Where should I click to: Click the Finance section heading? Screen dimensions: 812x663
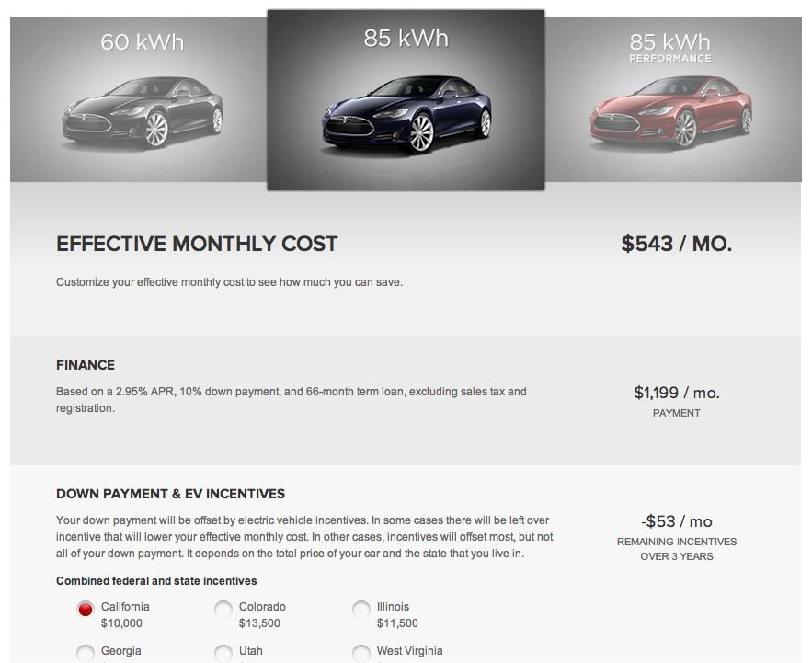(x=86, y=365)
